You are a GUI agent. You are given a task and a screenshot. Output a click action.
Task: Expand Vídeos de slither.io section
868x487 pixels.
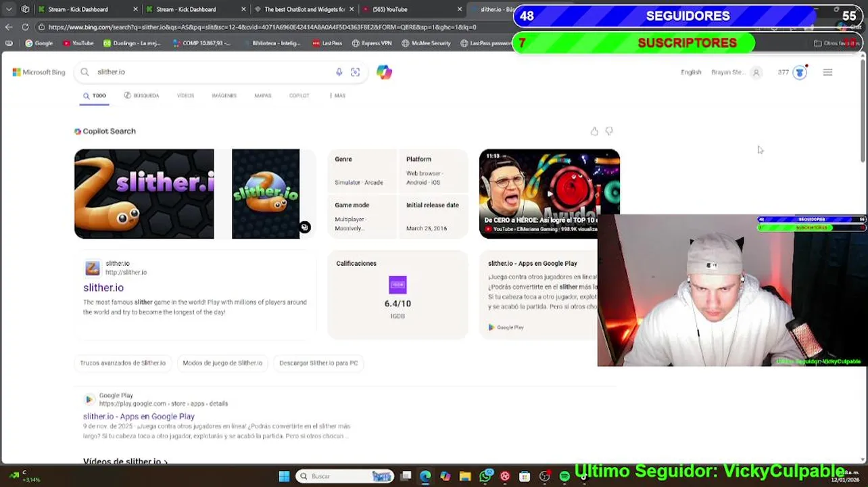pyautogui.click(x=125, y=461)
